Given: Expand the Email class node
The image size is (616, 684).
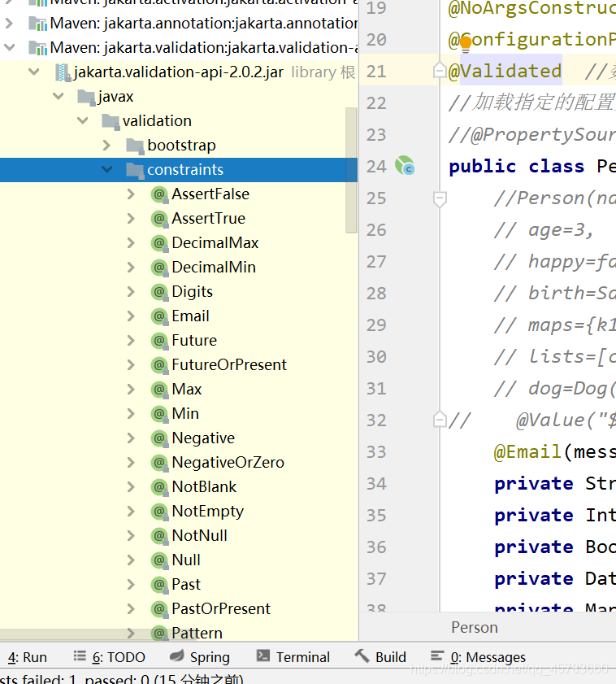Looking at the screenshot, I should tap(131, 316).
